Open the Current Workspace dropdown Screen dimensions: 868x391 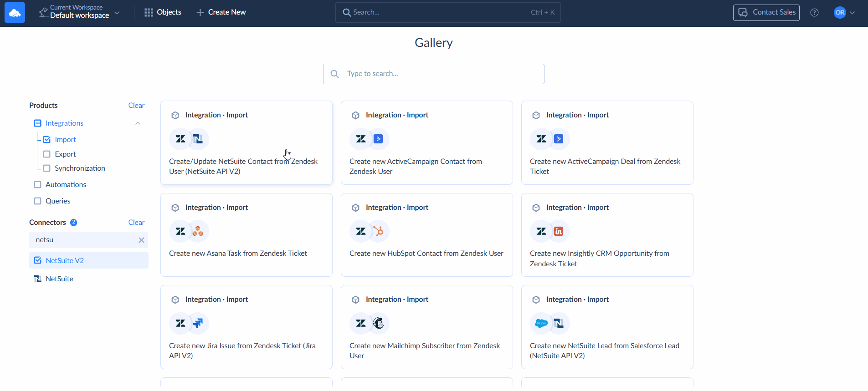click(80, 12)
